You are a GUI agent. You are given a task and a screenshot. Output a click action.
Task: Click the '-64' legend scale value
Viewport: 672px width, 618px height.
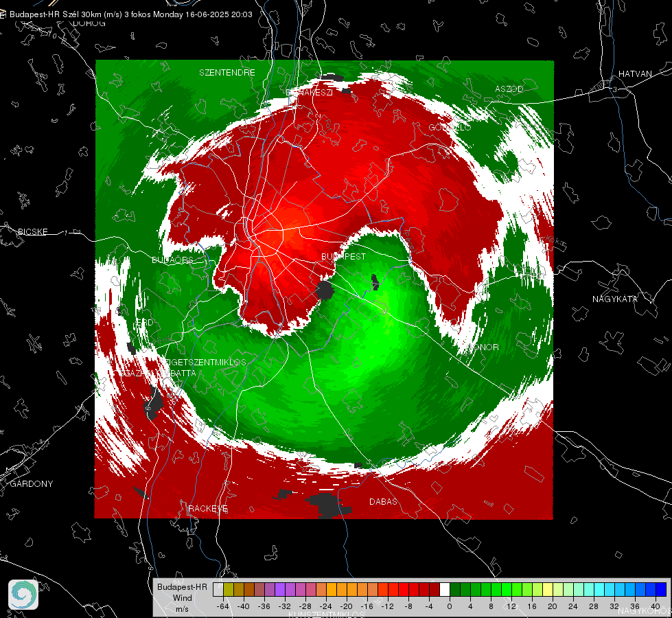point(222,606)
